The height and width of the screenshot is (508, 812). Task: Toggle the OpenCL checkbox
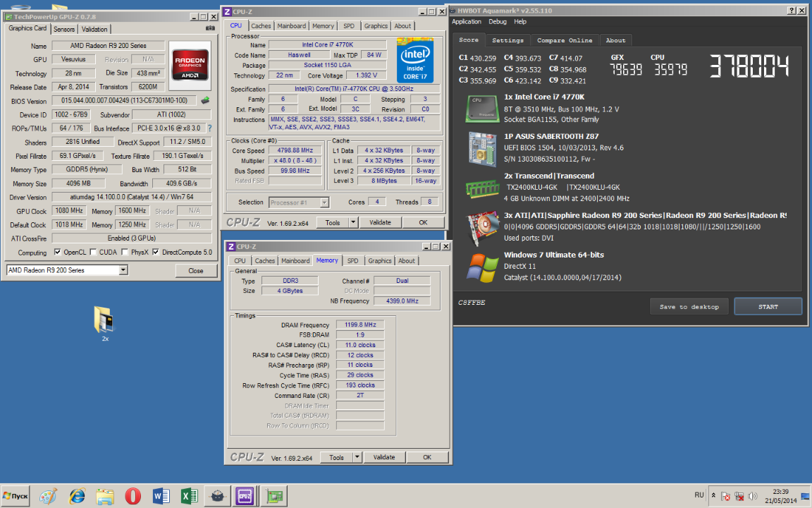58,252
